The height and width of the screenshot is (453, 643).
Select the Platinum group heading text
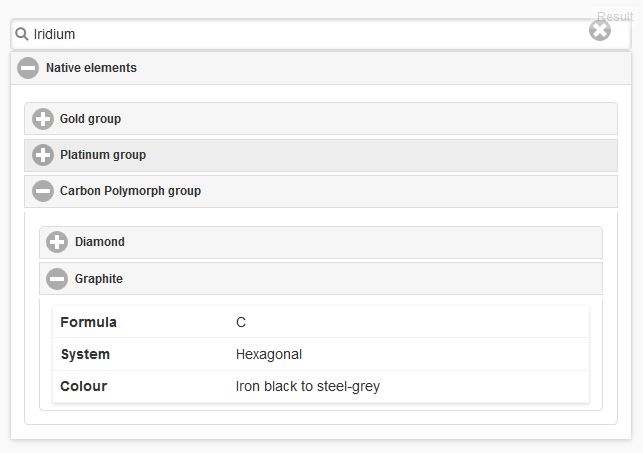(x=103, y=155)
